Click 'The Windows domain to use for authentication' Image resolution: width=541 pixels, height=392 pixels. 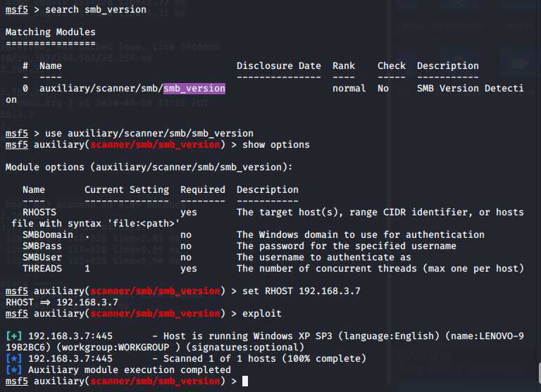[361, 235]
